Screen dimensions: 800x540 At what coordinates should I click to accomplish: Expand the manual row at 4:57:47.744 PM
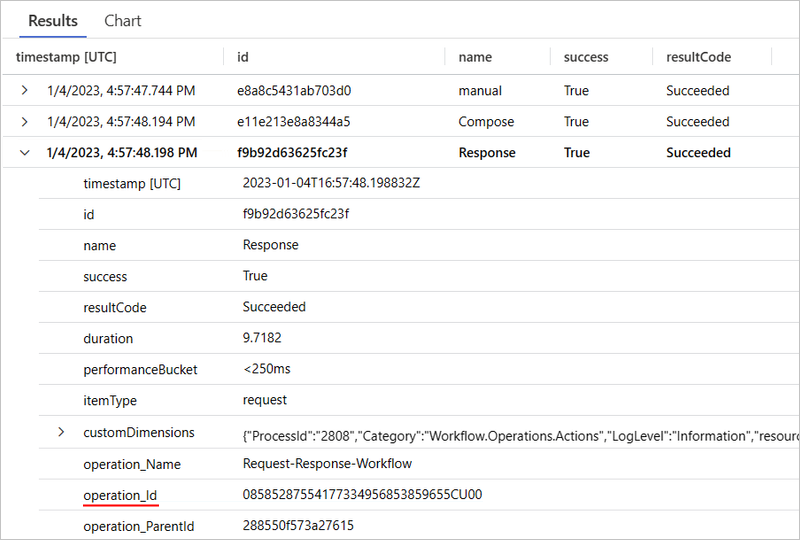(x=24, y=91)
